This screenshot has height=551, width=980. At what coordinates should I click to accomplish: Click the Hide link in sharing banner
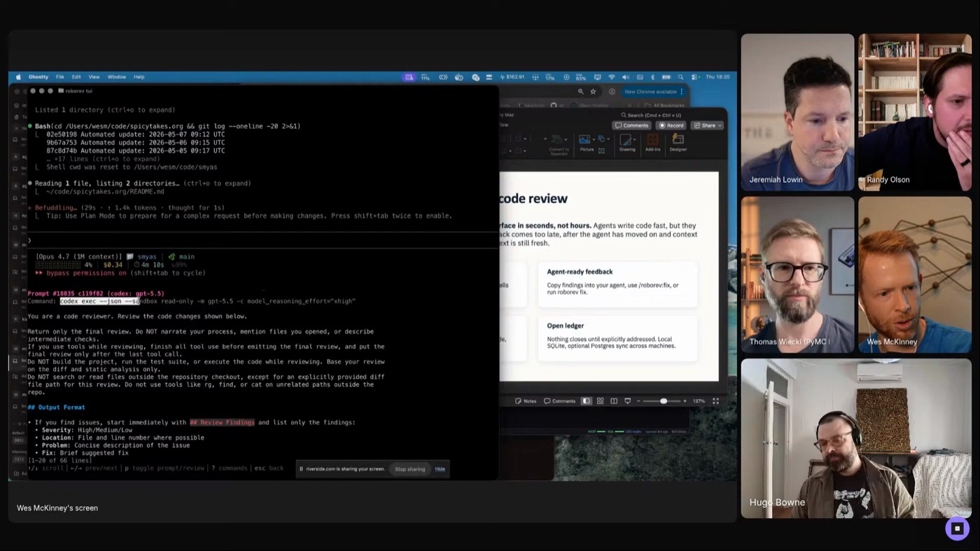(x=440, y=469)
